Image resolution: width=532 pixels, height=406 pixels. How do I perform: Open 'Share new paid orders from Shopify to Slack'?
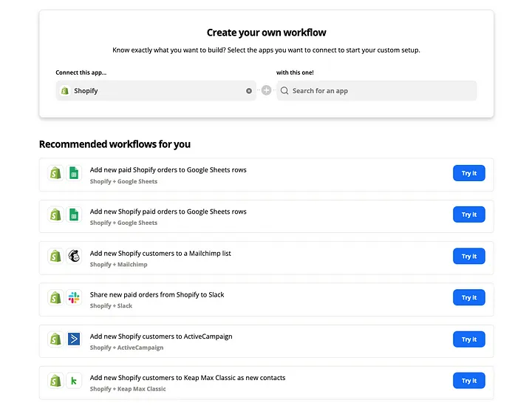click(157, 294)
